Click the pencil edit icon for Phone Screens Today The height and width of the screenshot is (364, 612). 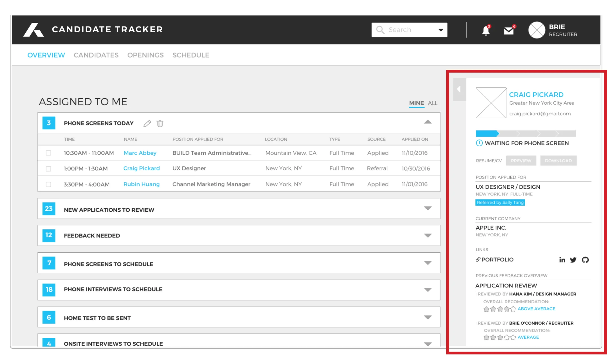(147, 123)
